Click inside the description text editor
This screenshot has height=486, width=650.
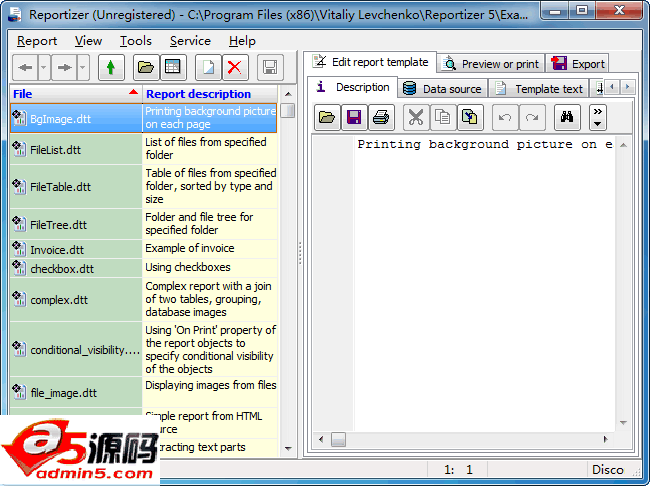tap(484, 283)
